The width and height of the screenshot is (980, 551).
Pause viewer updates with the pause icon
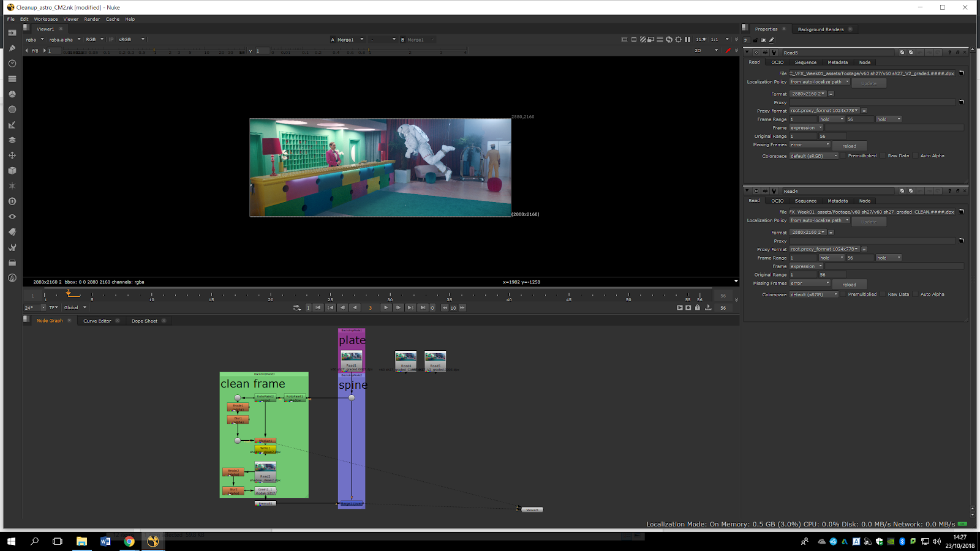(687, 40)
